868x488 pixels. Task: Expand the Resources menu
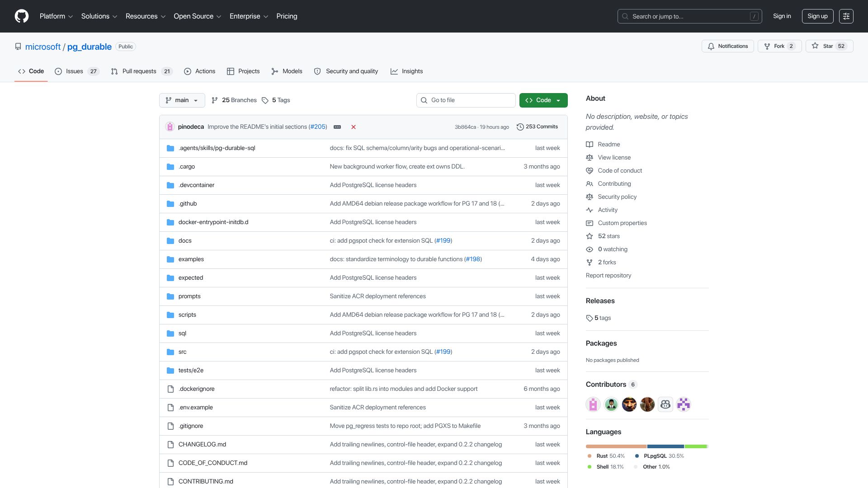[x=145, y=16]
